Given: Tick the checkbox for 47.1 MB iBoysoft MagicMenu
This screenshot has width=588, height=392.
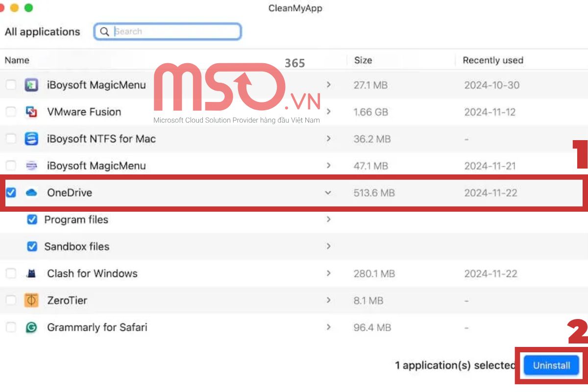Looking at the screenshot, I should [11, 166].
